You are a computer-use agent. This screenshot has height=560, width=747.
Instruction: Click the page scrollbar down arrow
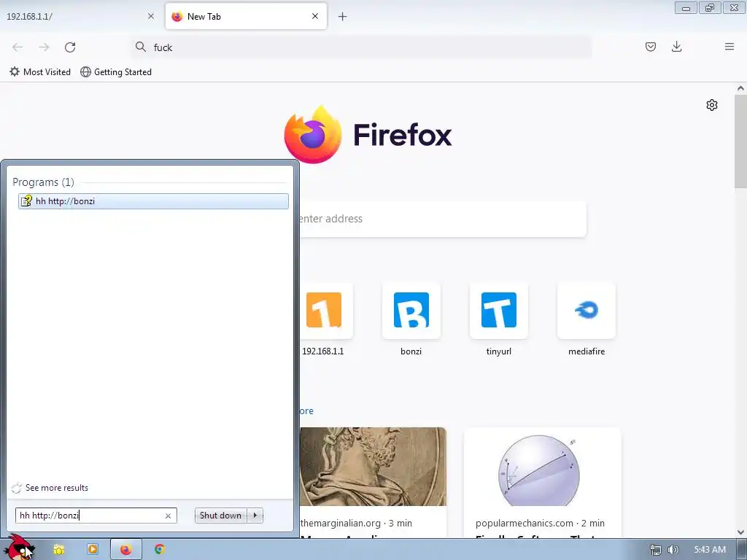[x=740, y=532]
